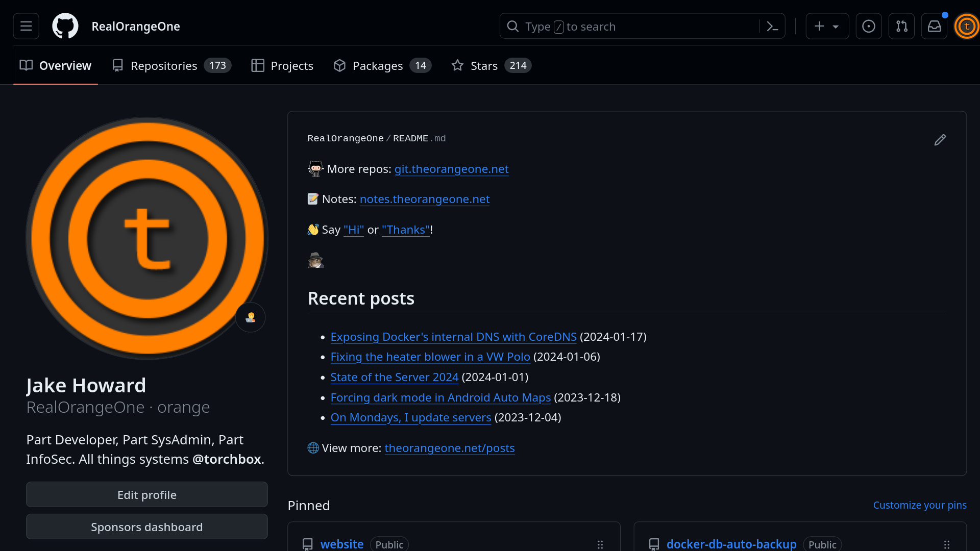This screenshot has height=551, width=980.
Task: Switch to the Stars tab
Action: 492,65
